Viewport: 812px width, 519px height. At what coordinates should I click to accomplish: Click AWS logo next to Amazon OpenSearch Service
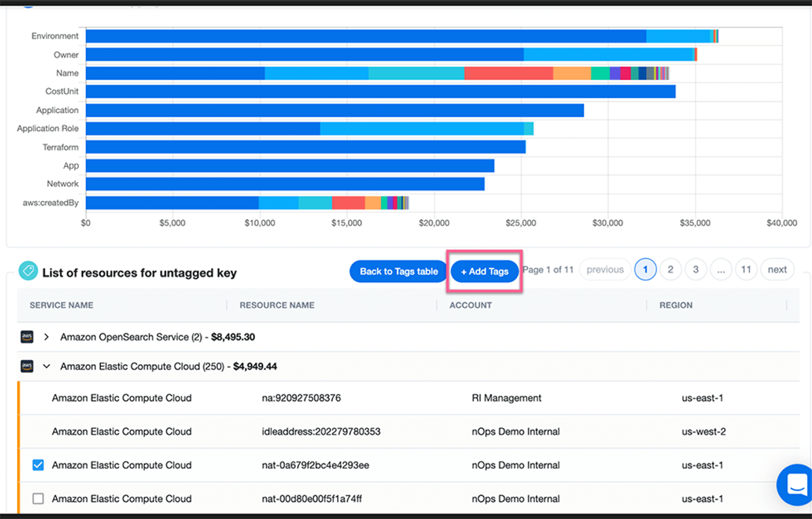tap(27, 336)
